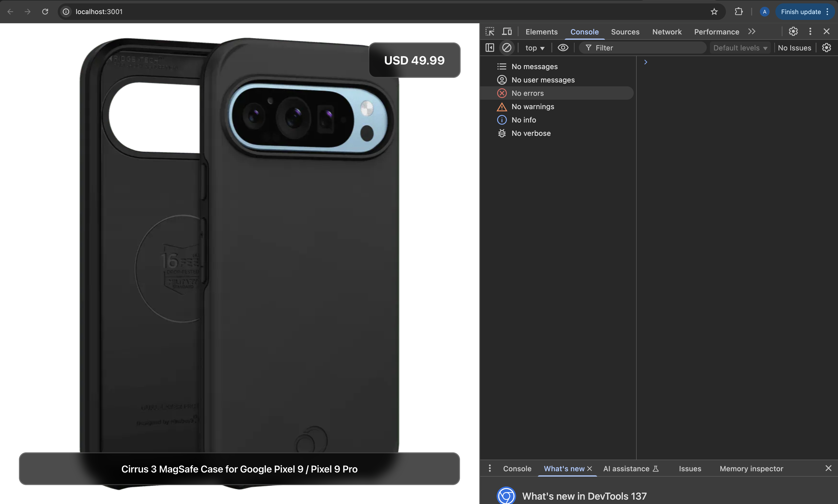The height and width of the screenshot is (504, 838).
Task: Click the No Issues indicator
Action: 794,48
